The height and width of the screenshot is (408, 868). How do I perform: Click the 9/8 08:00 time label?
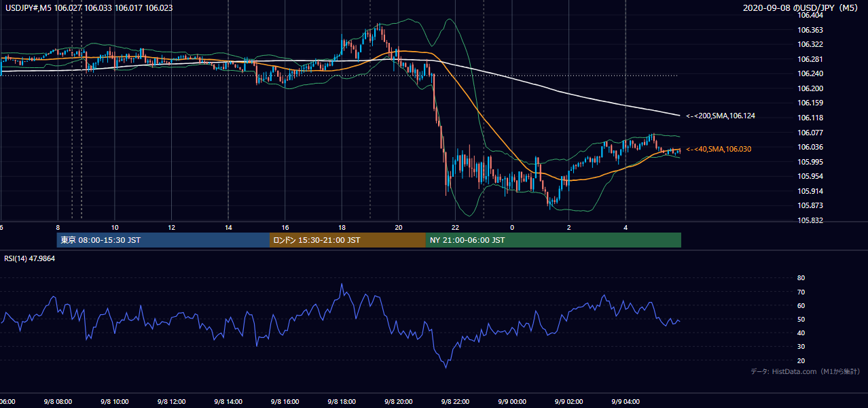[58, 401]
